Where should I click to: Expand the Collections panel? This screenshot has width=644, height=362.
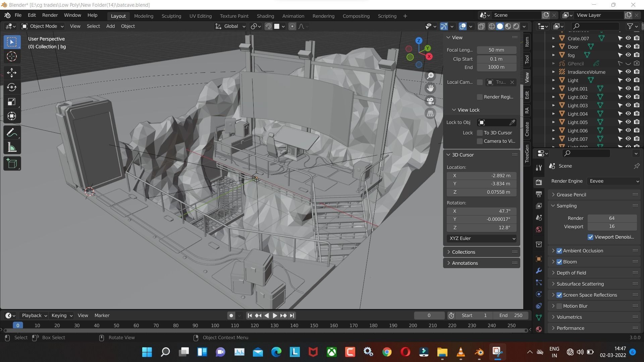pyautogui.click(x=481, y=252)
